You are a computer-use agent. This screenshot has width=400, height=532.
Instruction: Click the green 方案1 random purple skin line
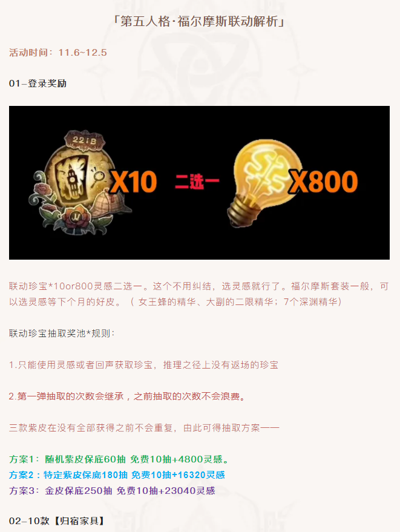pos(120,459)
